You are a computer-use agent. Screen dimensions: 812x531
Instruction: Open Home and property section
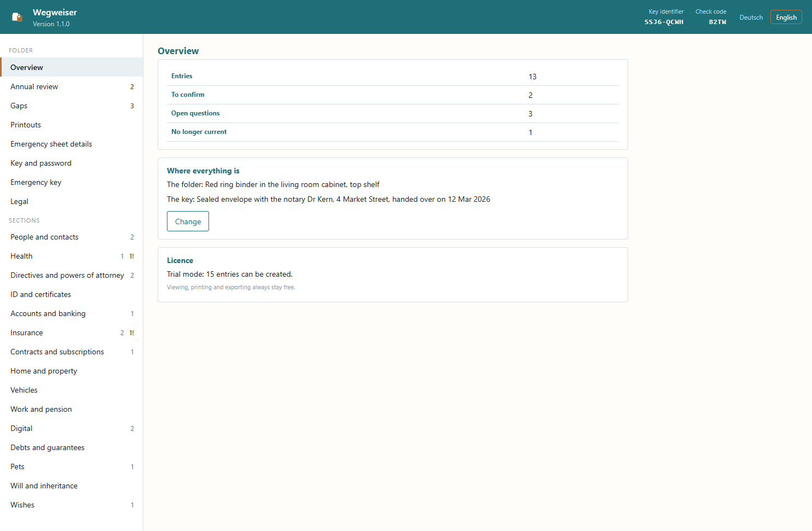pos(71,371)
